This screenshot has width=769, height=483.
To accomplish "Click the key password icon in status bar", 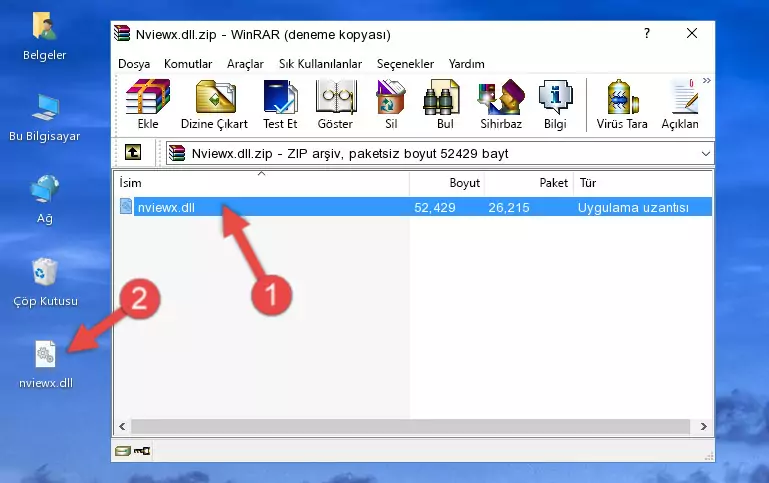I will pyautogui.click(x=142, y=451).
